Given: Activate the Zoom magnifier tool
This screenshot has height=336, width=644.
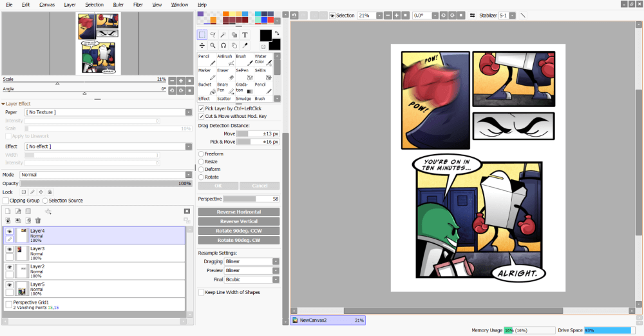Looking at the screenshot, I should point(213,46).
